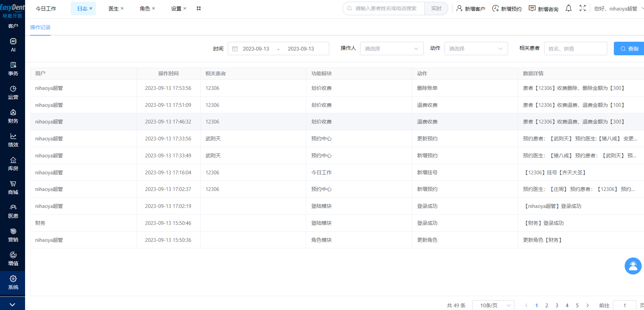Viewport: 644px width, 310px height.
Task: Focus the 相关患者 name input
Action: tap(576, 49)
